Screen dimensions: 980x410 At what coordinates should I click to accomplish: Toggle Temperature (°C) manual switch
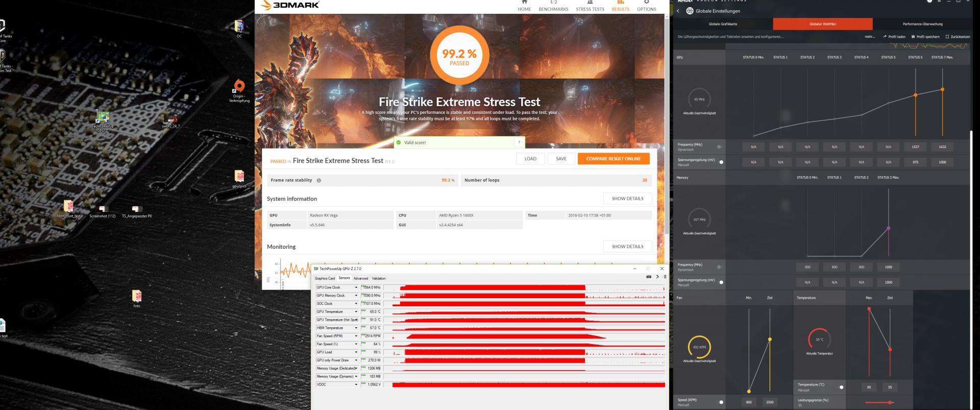click(x=840, y=387)
